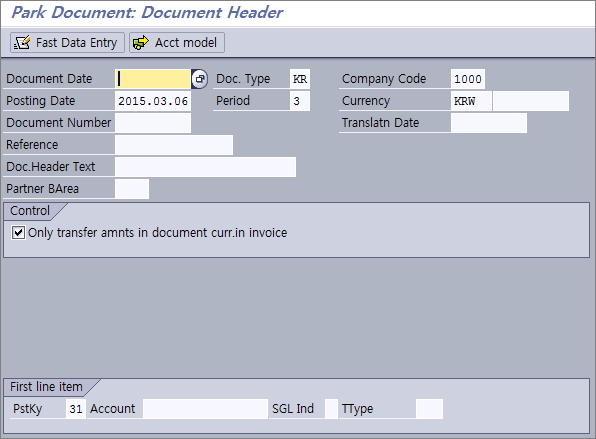Click the Doc.Header Text label
The height and width of the screenshot is (439, 596).
pos(51,167)
